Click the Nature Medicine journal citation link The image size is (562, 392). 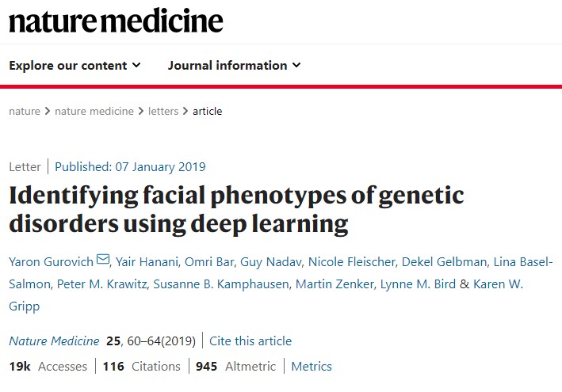click(54, 341)
